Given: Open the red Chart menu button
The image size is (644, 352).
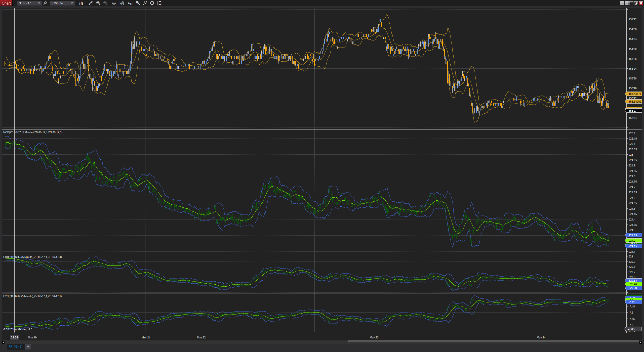Looking at the screenshot, I should [6, 3].
